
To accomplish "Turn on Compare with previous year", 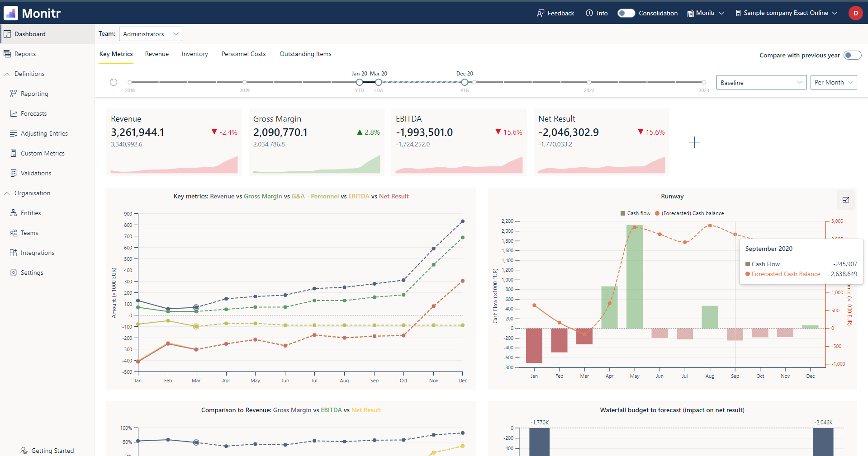I will 852,55.
